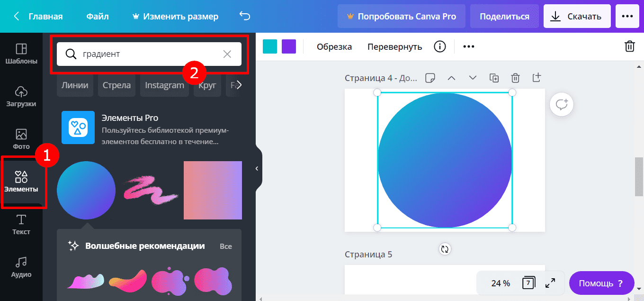The height and width of the screenshot is (301, 644).
Task: Click Изменить размер resize option
Action: pos(175,16)
